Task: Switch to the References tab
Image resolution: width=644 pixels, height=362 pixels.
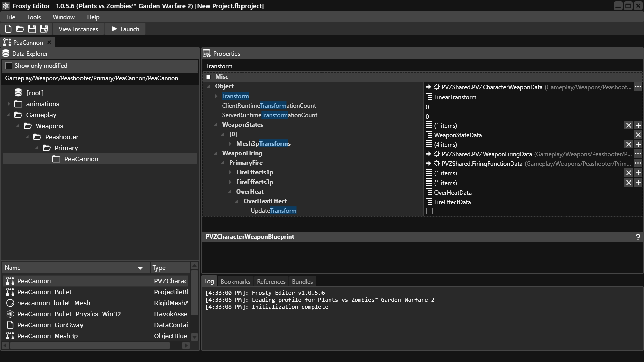Action: point(271,282)
